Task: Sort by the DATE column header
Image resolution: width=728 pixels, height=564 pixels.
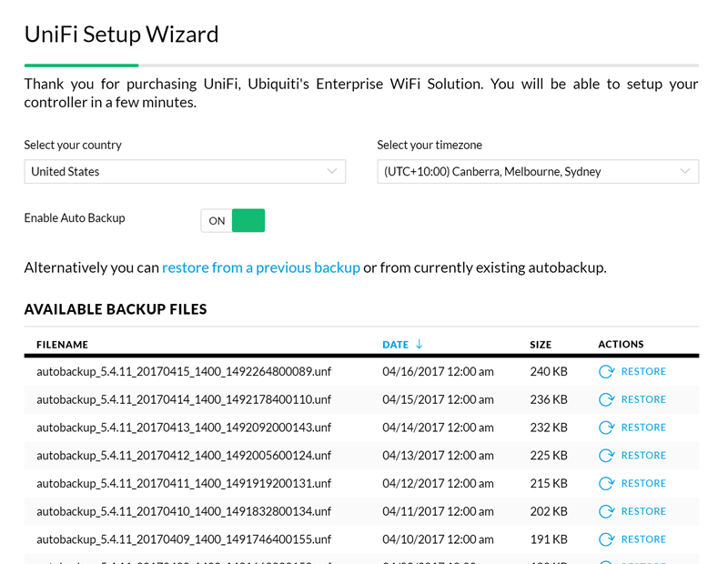Action: coord(396,345)
